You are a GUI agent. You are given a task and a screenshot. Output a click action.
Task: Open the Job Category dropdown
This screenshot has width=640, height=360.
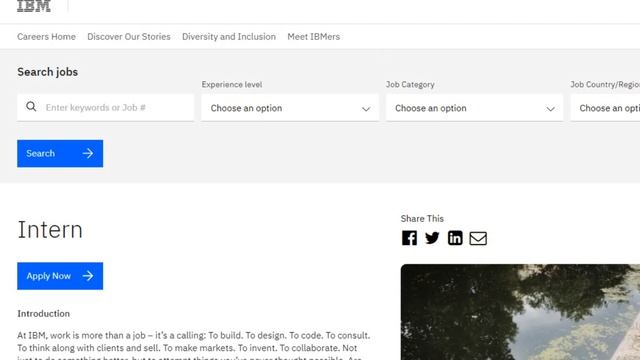(x=474, y=108)
